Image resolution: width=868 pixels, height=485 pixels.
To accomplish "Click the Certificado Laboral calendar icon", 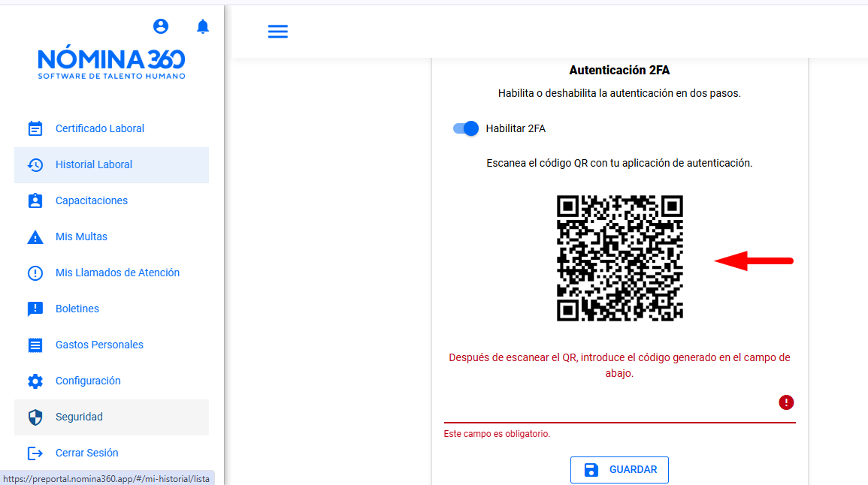I will [x=35, y=128].
